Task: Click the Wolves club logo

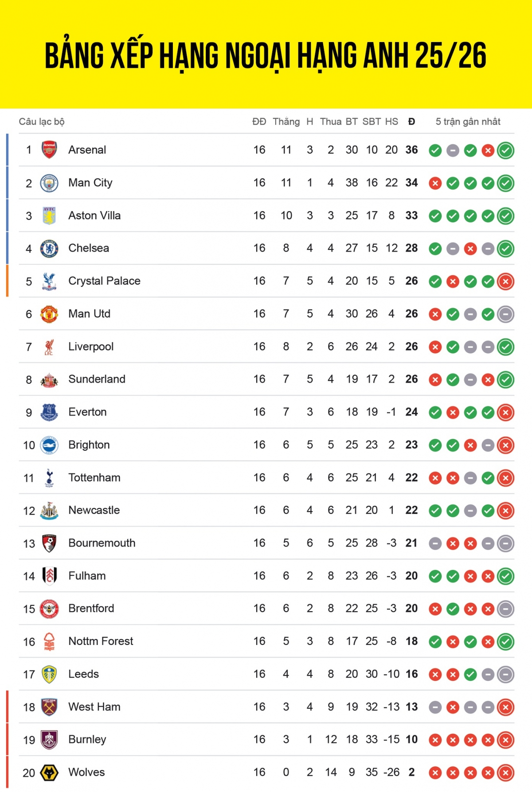Action: pyautogui.click(x=49, y=772)
